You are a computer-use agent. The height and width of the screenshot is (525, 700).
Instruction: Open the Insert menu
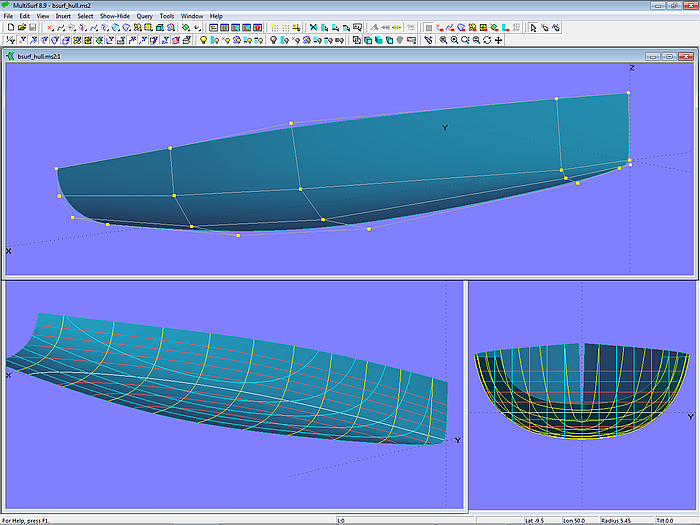[x=63, y=16]
